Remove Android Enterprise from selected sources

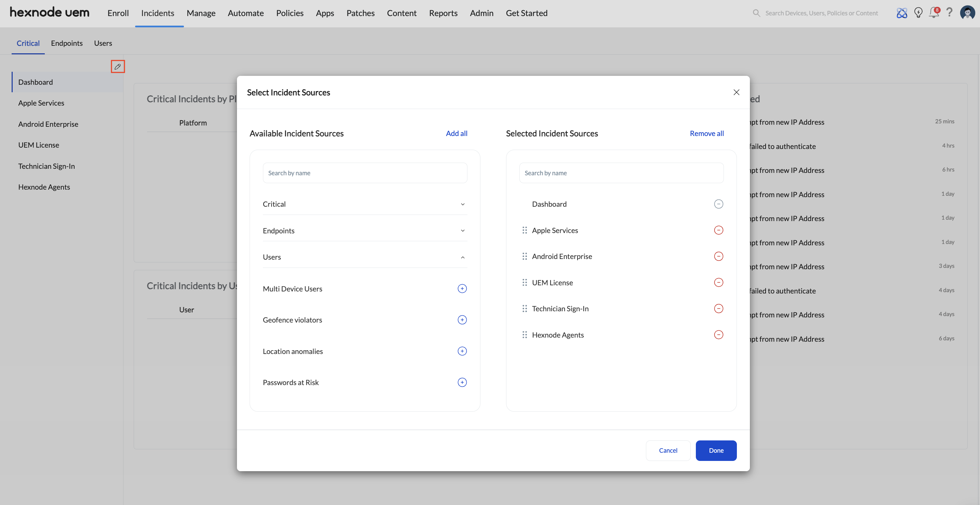(x=718, y=256)
